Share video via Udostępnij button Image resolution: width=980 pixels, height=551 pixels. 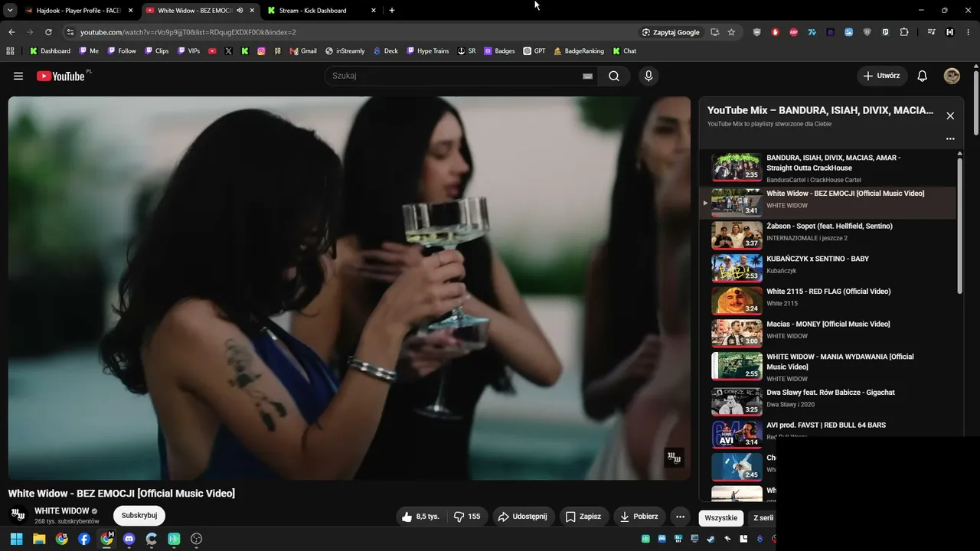pyautogui.click(x=523, y=517)
